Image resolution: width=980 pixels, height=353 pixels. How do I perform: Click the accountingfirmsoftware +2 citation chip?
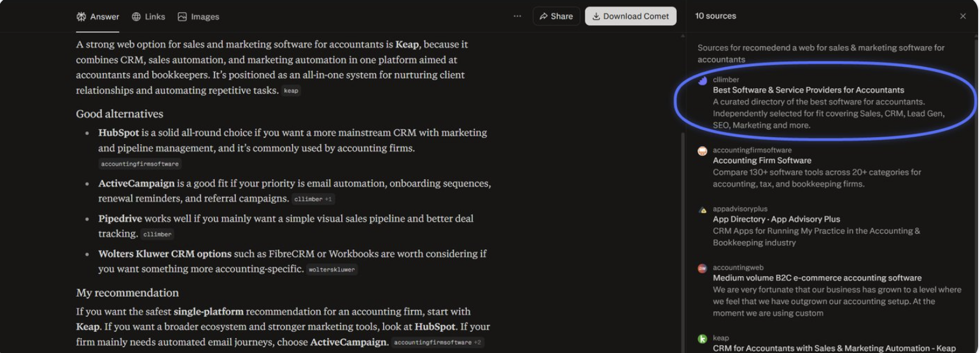[438, 343]
